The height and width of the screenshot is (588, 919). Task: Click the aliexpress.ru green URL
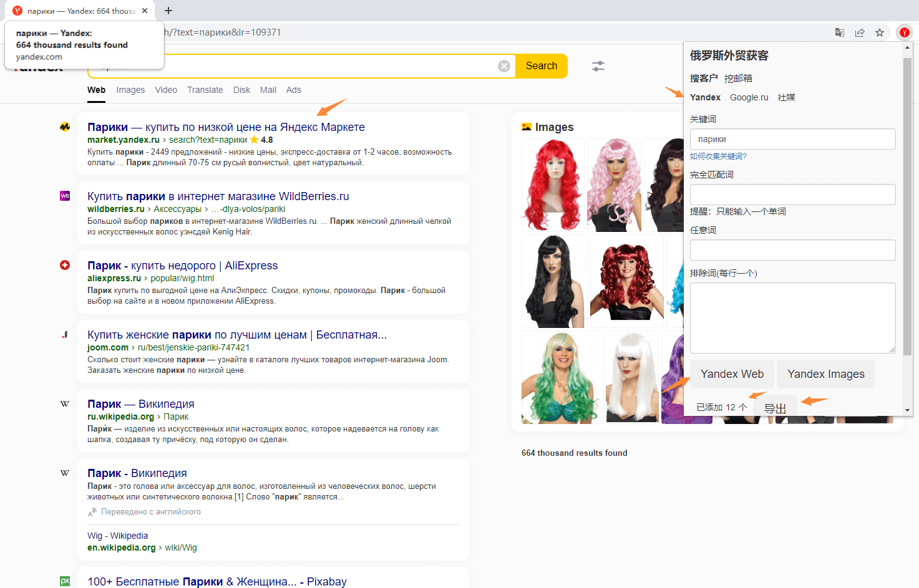[114, 278]
